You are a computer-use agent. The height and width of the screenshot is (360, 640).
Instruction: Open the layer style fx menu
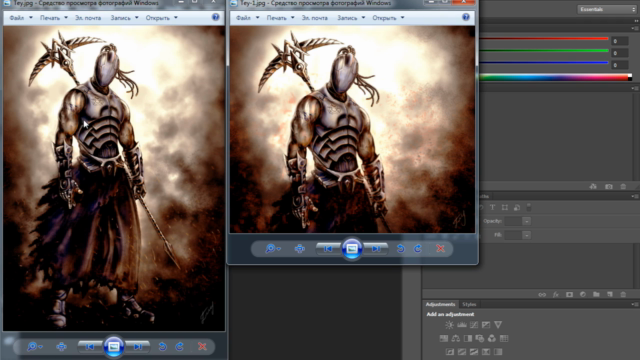tap(556, 294)
